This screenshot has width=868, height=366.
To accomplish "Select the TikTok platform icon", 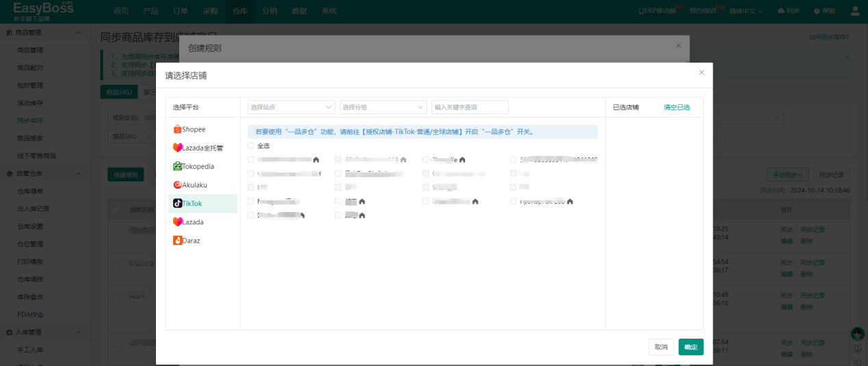I will click(178, 203).
